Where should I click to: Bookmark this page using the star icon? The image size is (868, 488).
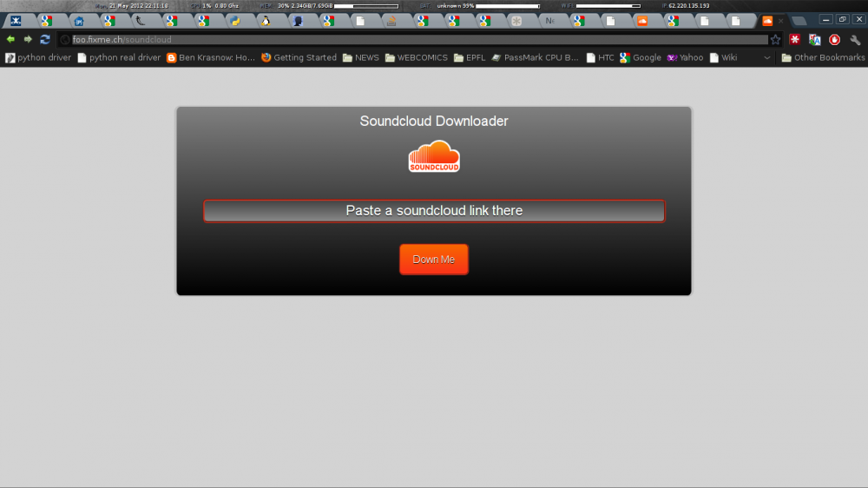[x=775, y=40]
